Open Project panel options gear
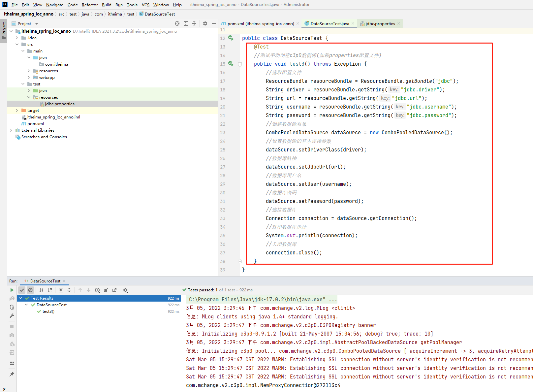 (x=205, y=23)
